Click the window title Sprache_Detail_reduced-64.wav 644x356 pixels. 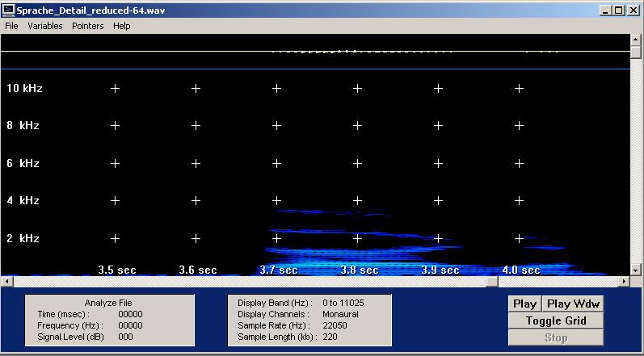pyautogui.click(x=90, y=10)
